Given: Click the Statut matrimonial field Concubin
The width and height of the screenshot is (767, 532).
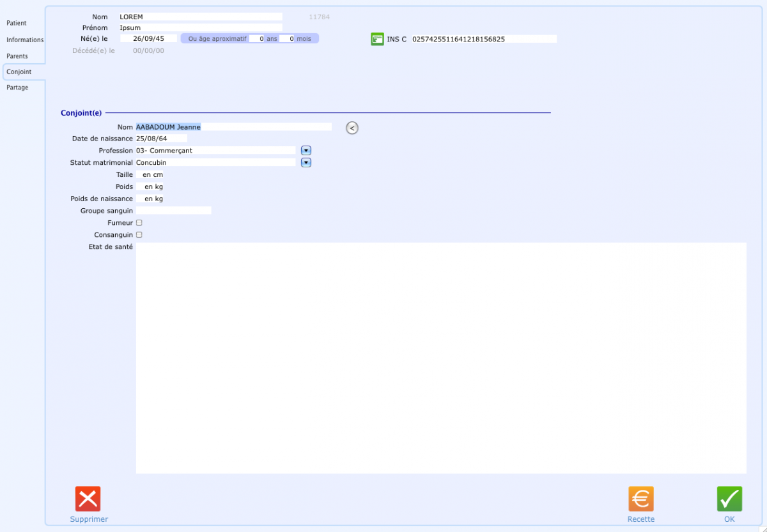Looking at the screenshot, I should [215, 163].
